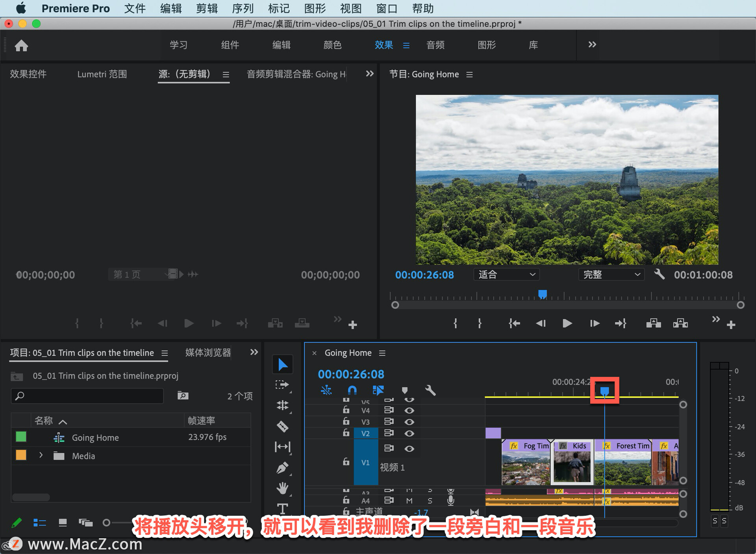This screenshot has width=756, height=554.
Task: Select the Track Select Forward tool
Action: click(282, 384)
